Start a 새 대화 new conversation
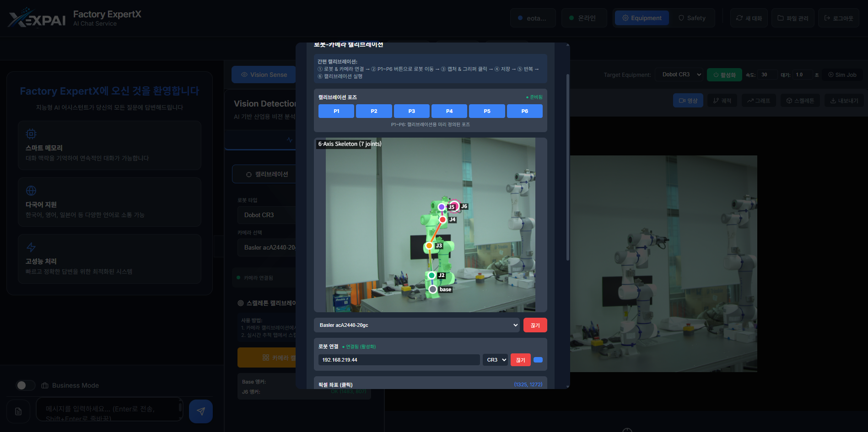 [749, 18]
